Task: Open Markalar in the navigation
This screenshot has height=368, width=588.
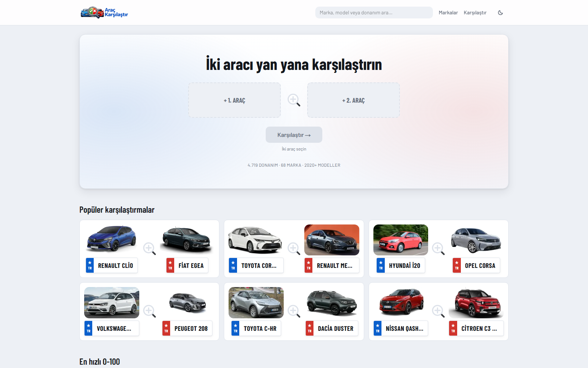Action: click(448, 13)
